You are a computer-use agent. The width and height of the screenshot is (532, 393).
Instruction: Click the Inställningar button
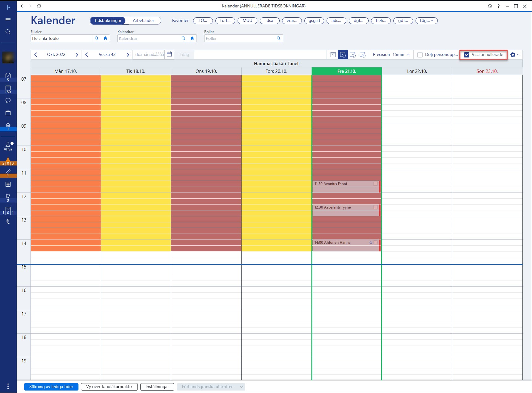[x=157, y=387]
